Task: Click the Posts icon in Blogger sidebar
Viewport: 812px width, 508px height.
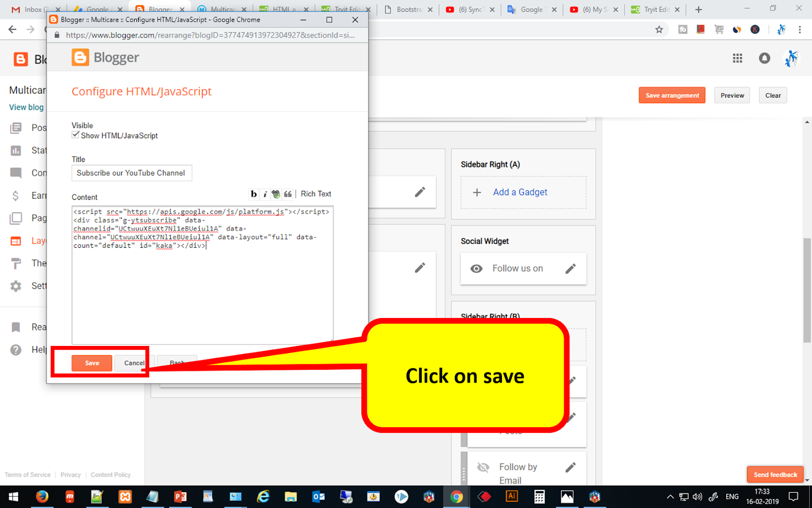Action: pos(16,128)
